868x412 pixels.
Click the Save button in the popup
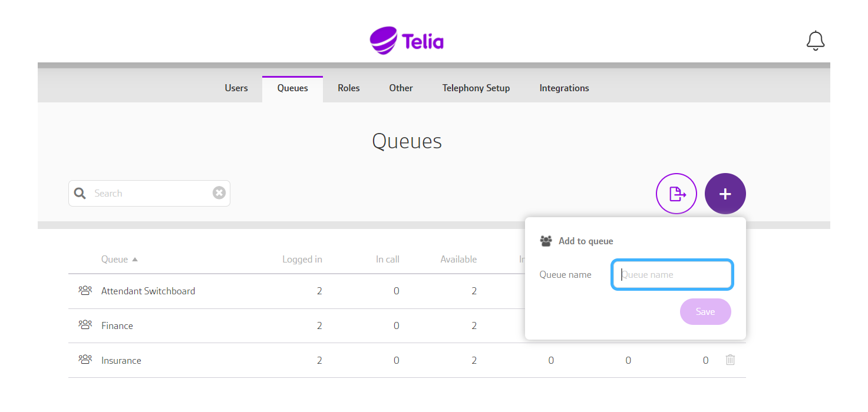point(705,312)
